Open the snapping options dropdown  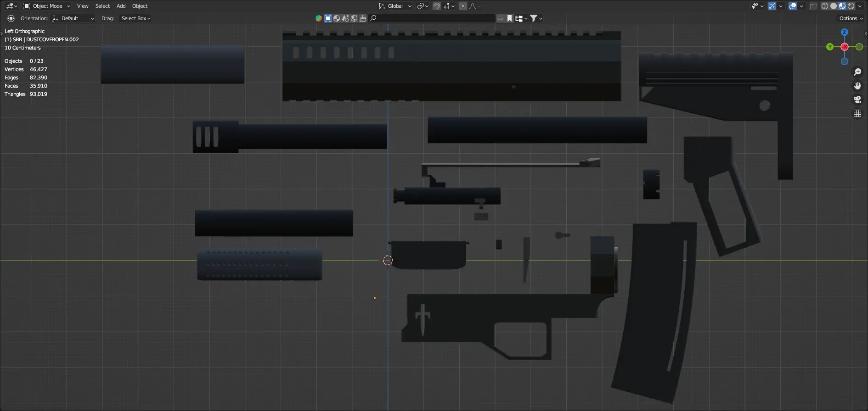click(x=449, y=6)
